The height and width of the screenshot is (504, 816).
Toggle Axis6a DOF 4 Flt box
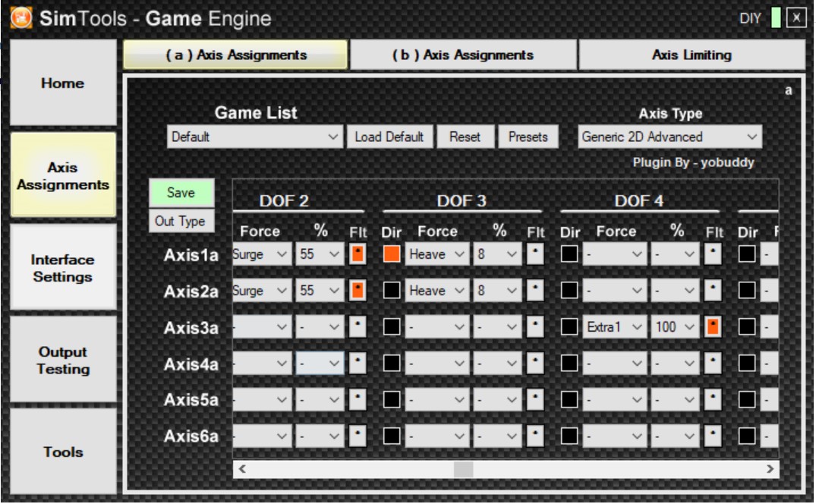(713, 436)
